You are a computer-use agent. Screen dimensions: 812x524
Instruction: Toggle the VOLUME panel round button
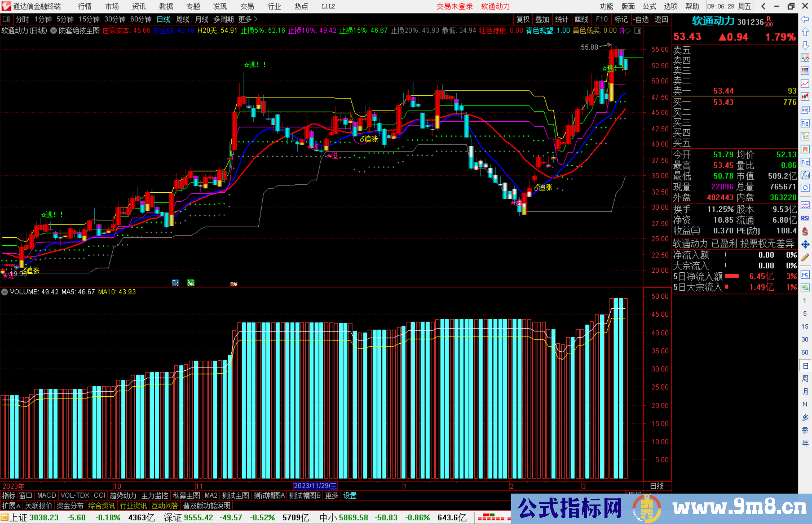click(5, 292)
